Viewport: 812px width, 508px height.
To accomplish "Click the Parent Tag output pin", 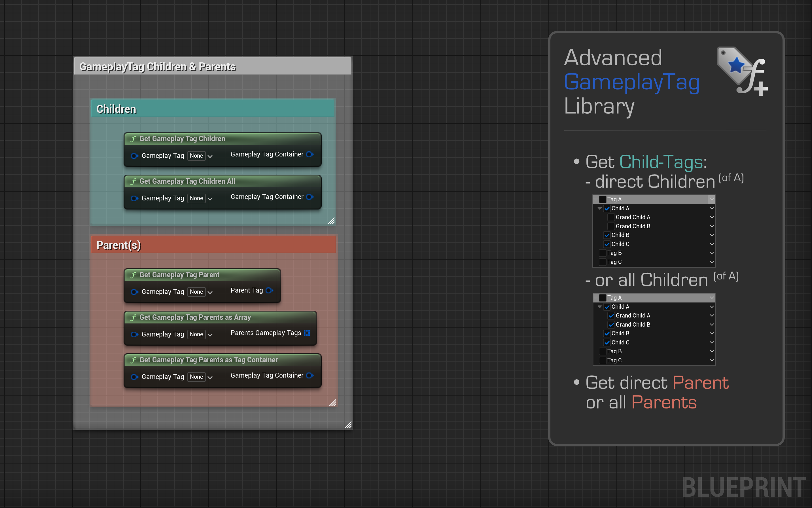I will click(269, 290).
